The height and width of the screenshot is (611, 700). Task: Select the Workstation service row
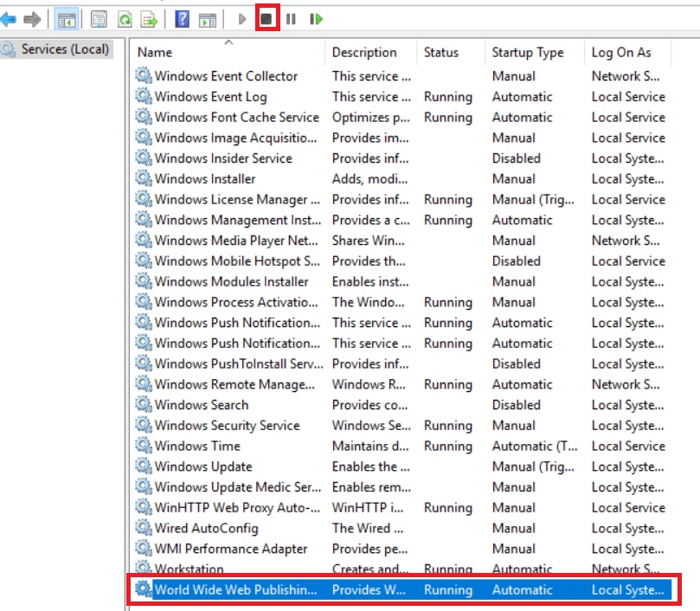(402, 568)
